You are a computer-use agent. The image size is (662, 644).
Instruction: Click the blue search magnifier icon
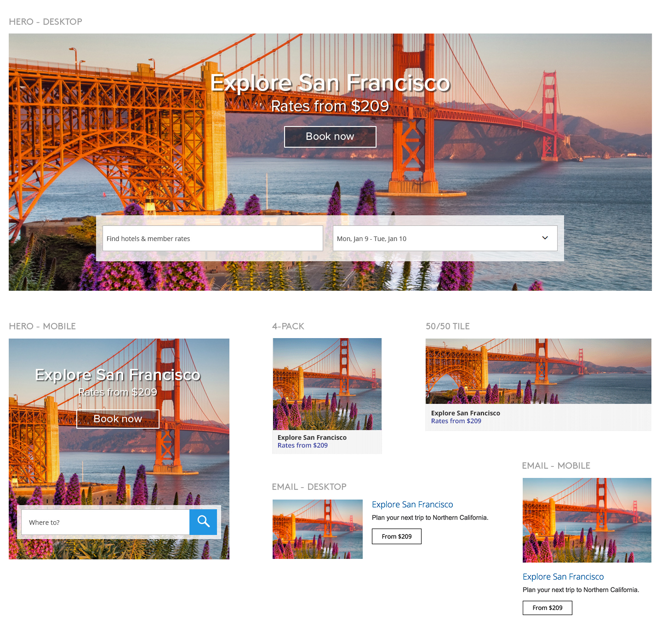click(x=203, y=522)
